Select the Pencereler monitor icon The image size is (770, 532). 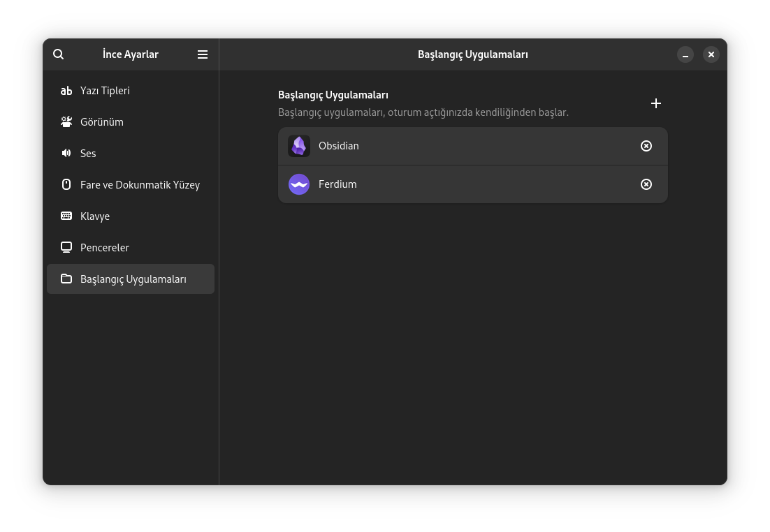[x=66, y=247]
